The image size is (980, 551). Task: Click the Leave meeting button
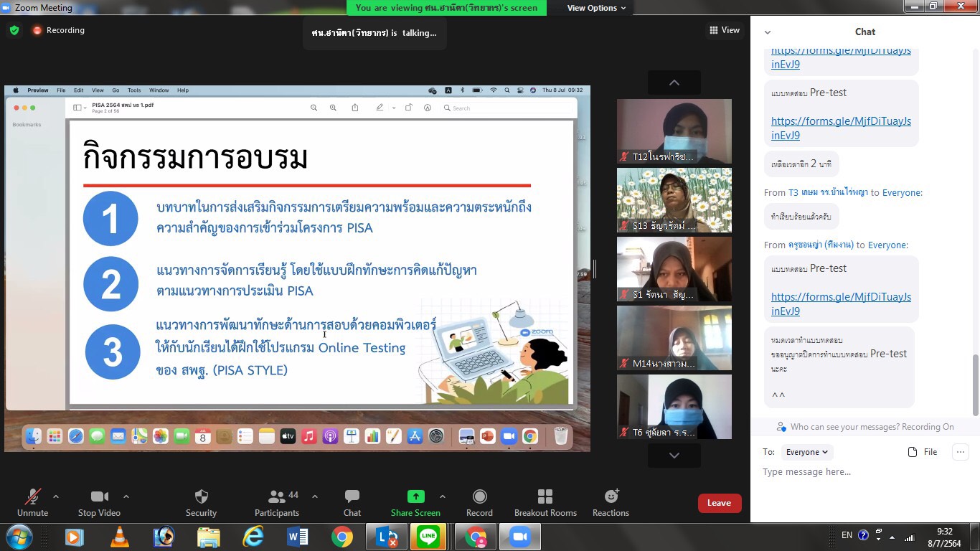coord(719,503)
